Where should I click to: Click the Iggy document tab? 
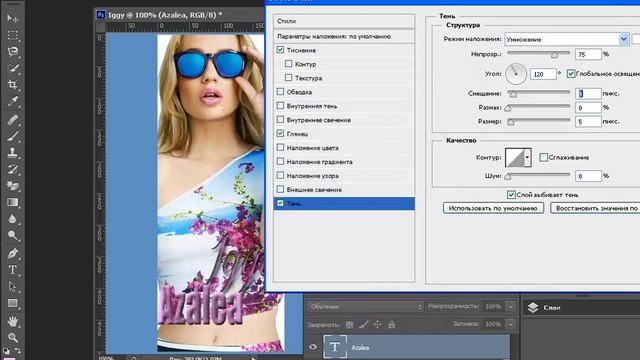165,15
